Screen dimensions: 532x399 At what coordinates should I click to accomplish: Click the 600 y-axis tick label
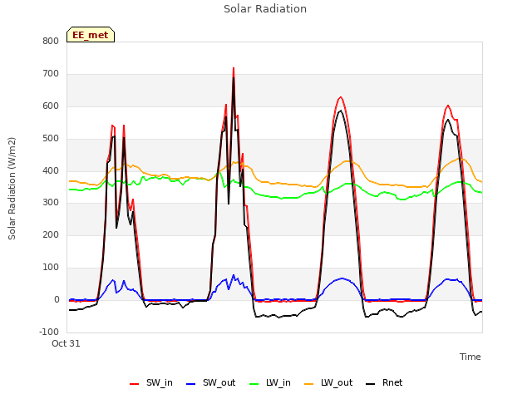click(x=51, y=106)
